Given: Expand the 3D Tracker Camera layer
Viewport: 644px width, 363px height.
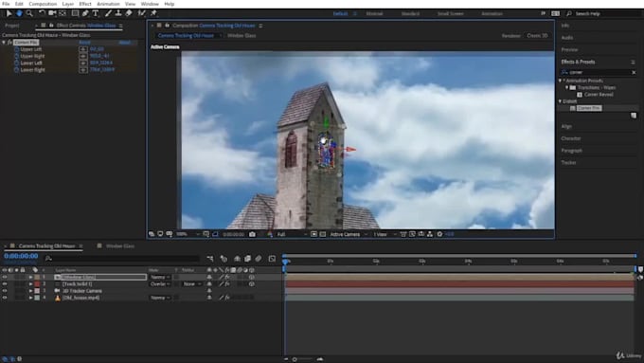Looking at the screenshot, I should [x=30, y=291].
